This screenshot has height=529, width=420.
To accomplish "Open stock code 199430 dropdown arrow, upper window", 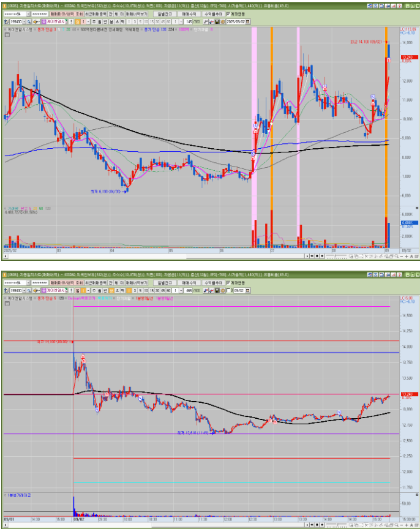I will point(24,21).
